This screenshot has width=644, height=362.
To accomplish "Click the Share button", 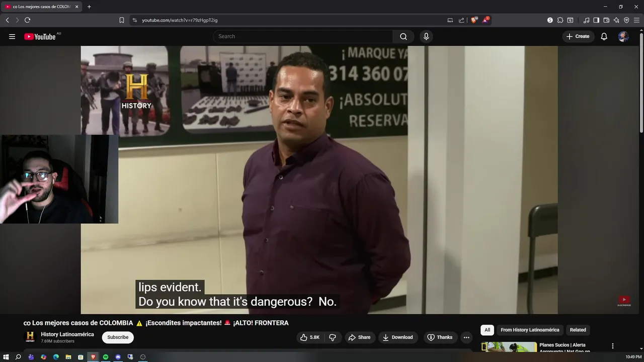I will 359,337.
